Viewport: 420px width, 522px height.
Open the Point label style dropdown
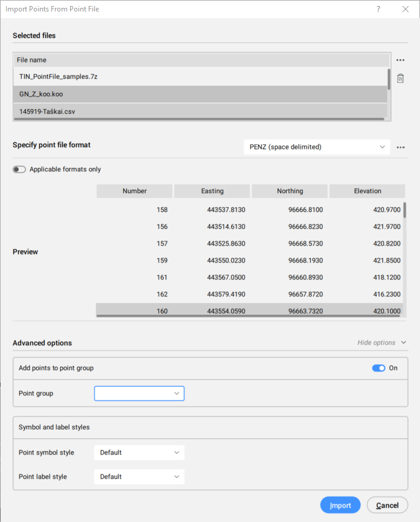point(139,477)
